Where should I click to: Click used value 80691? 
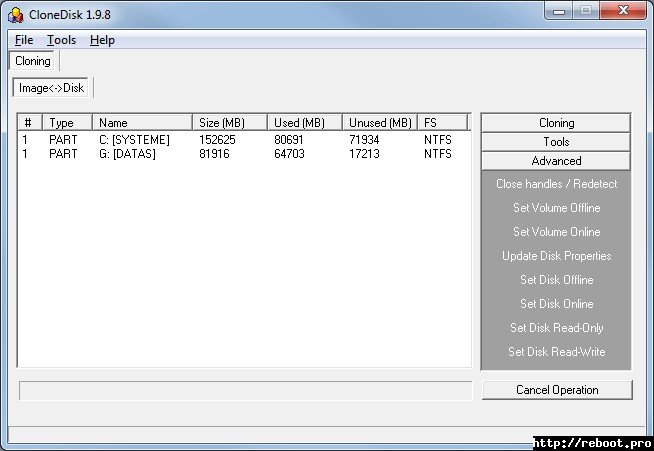click(289, 140)
